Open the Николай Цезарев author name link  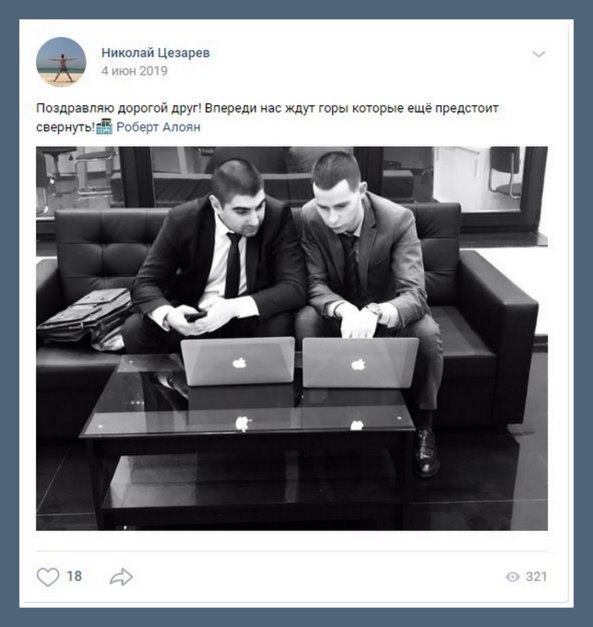(x=156, y=52)
